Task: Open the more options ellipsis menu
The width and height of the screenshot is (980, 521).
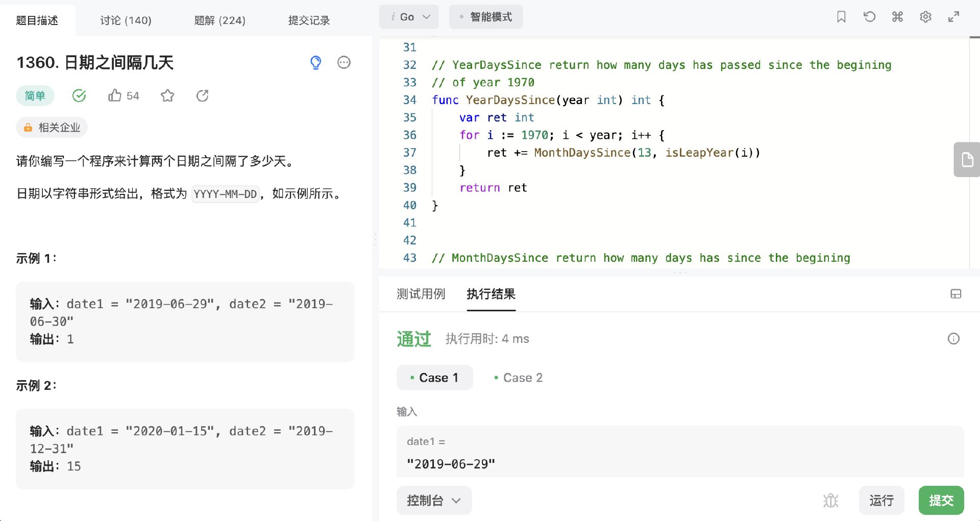Action: pos(344,62)
